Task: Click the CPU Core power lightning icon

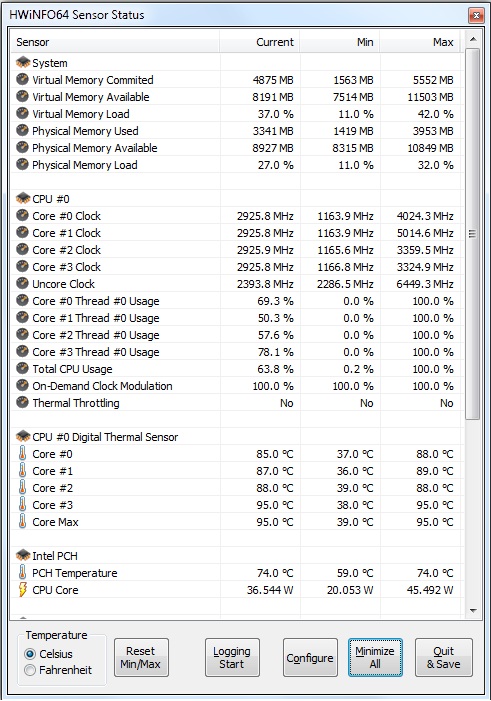Action: [x=22, y=590]
